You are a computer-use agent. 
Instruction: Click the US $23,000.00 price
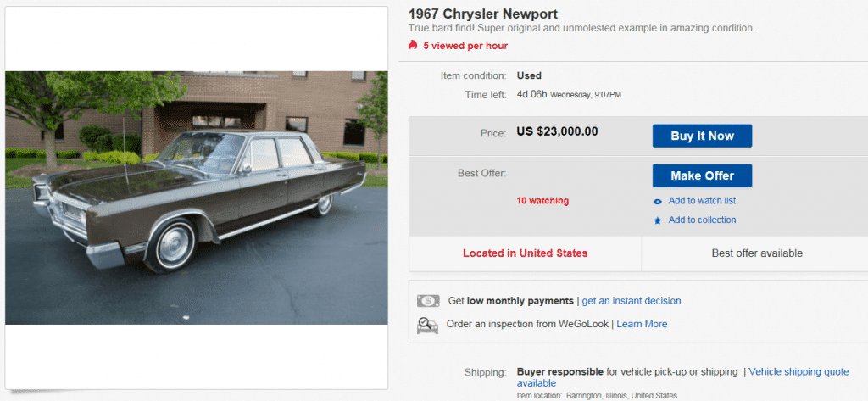click(557, 131)
